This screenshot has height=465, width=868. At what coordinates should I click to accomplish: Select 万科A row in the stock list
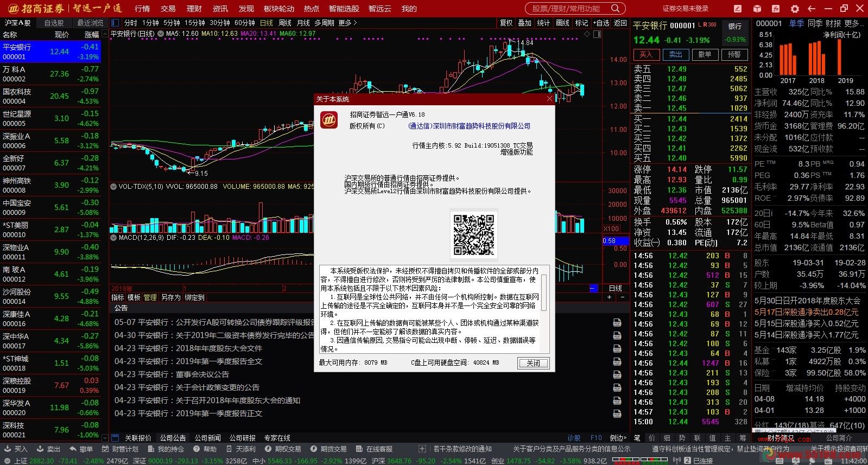click(x=50, y=74)
